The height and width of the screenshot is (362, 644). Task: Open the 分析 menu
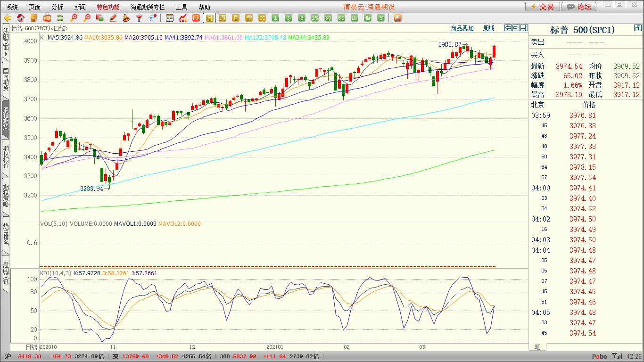[58, 7]
